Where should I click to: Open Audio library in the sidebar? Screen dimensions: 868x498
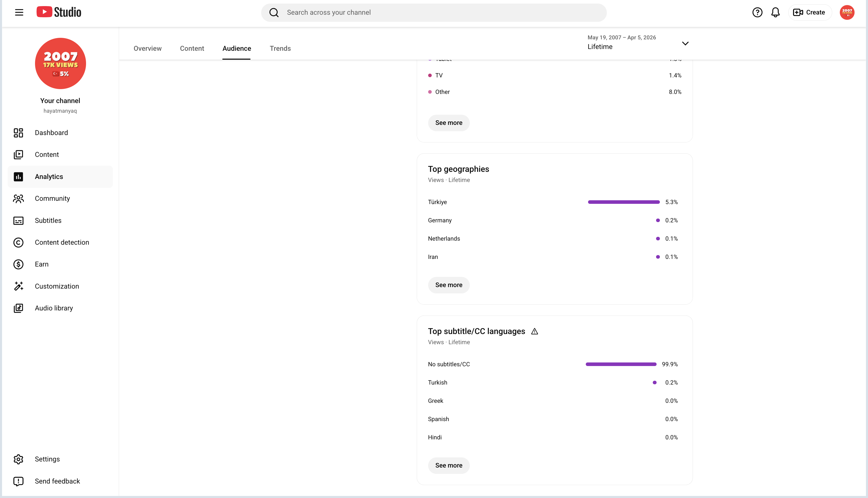coord(60,308)
